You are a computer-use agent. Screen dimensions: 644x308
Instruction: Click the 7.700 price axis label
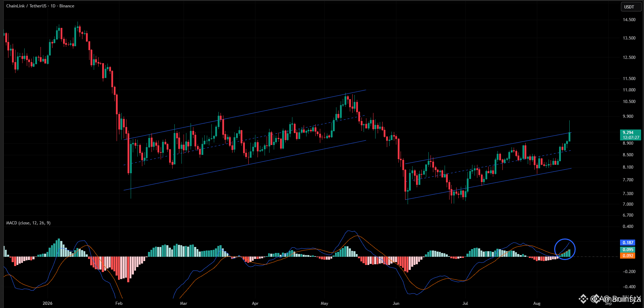coord(628,180)
